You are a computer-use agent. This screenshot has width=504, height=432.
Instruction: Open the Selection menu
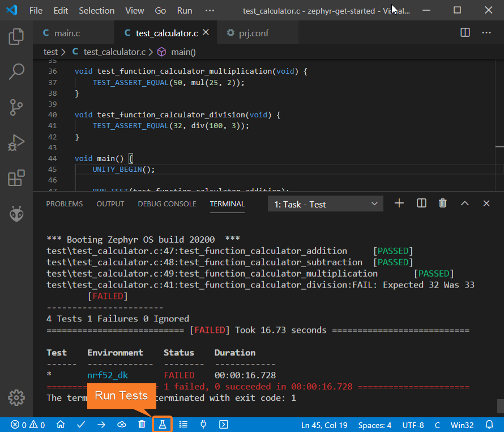(97, 11)
